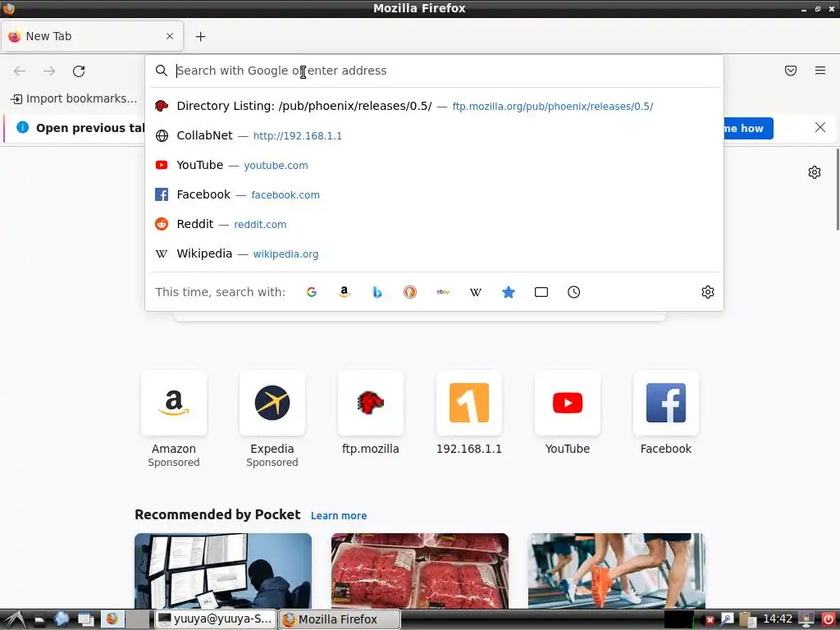
Task: Select the Directory Listing phoenix releases suggestion
Action: (434, 106)
